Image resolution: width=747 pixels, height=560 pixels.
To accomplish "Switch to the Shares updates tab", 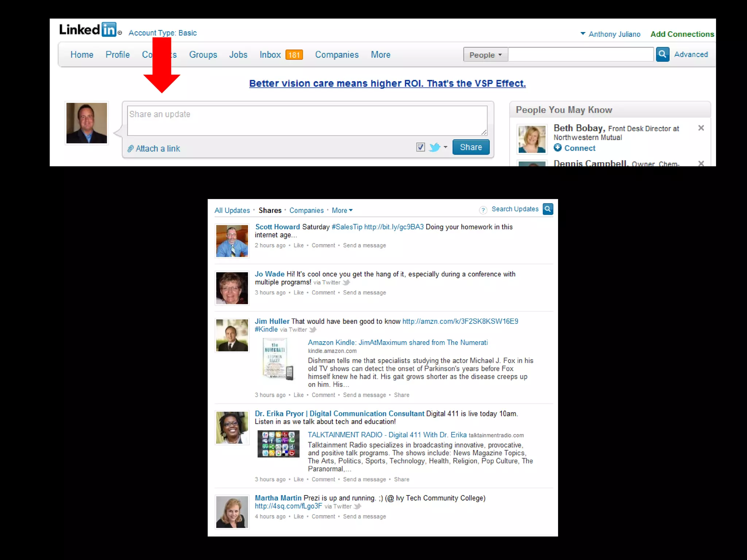I will click(270, 210).
